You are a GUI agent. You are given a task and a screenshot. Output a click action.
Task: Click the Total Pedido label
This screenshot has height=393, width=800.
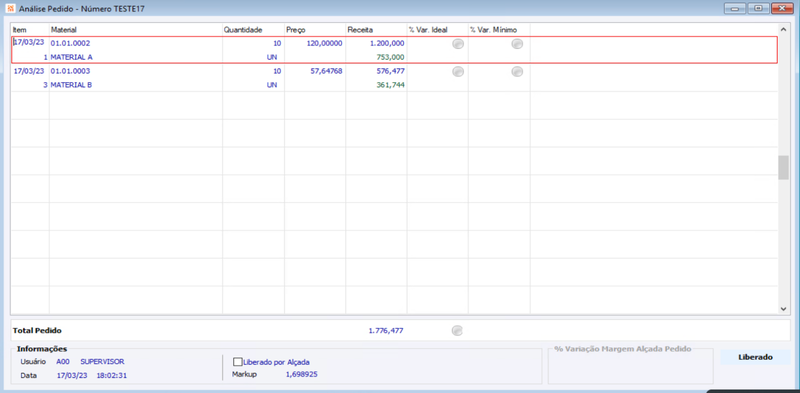37,331
